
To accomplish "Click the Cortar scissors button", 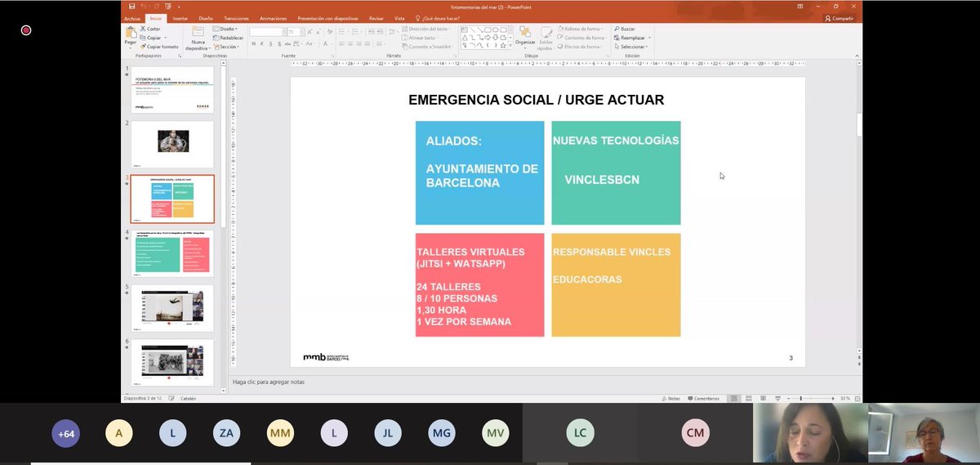I will click(150, 28).
